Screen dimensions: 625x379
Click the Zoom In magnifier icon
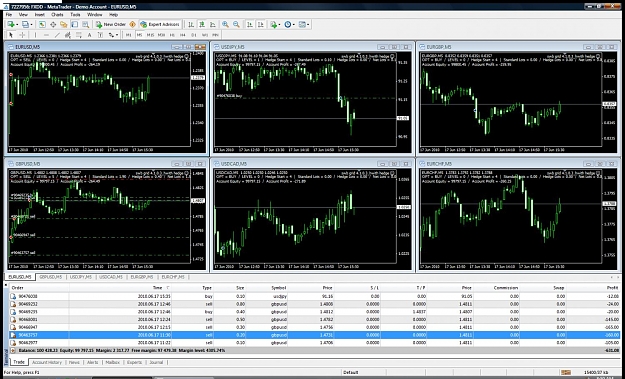(x=225, y=24)
